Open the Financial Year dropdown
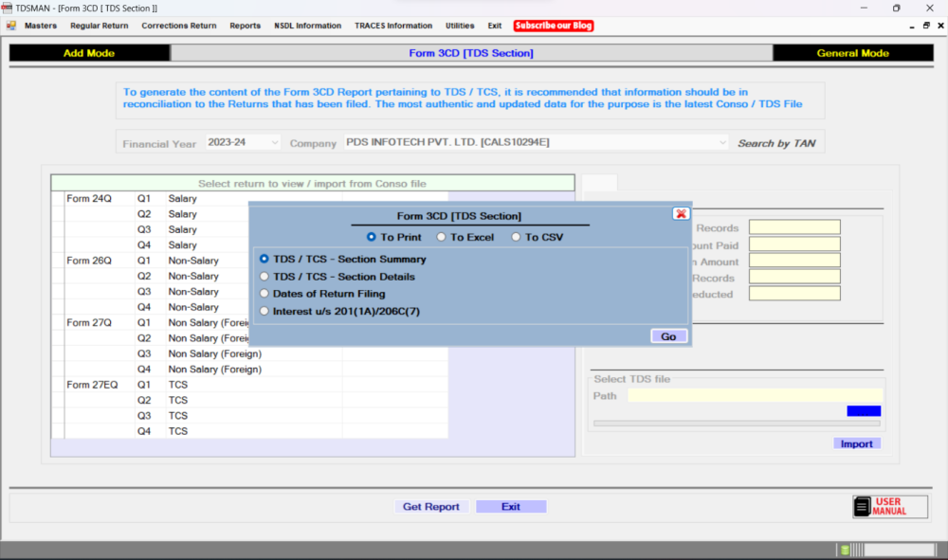 pyautogui.click(x=277, y=141)
